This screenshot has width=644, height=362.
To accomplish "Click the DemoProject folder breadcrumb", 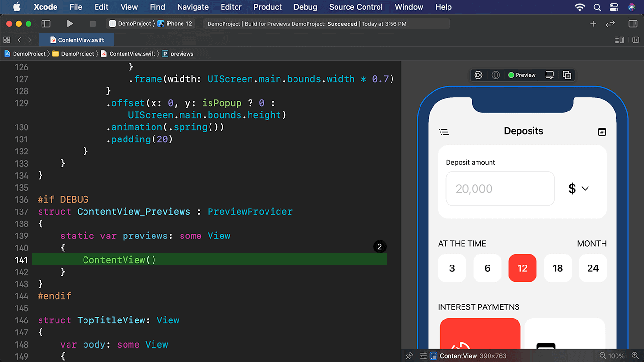I will click(73, 54).
